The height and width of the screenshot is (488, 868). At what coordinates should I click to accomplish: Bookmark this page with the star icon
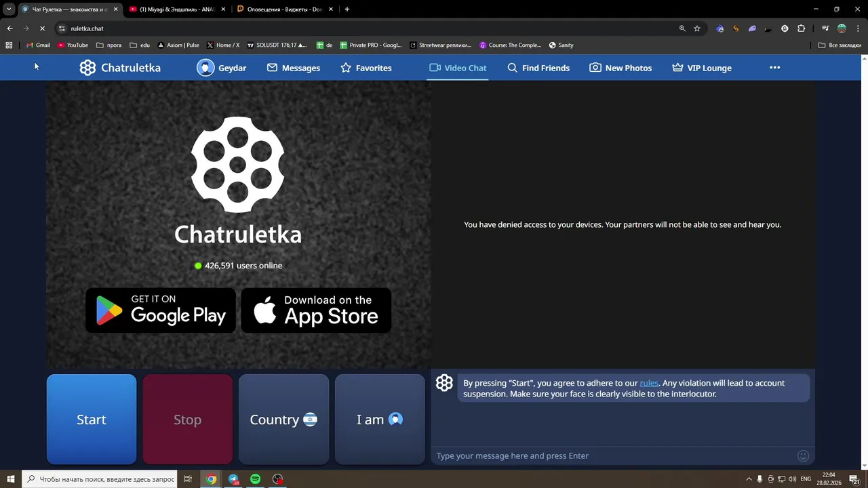pos(697,28)
